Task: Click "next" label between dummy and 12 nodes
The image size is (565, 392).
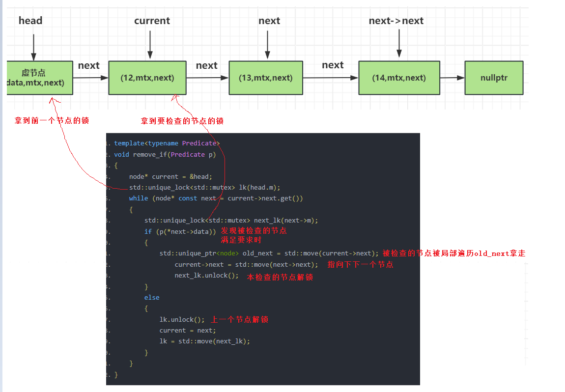Action: (x=88, y=65)
